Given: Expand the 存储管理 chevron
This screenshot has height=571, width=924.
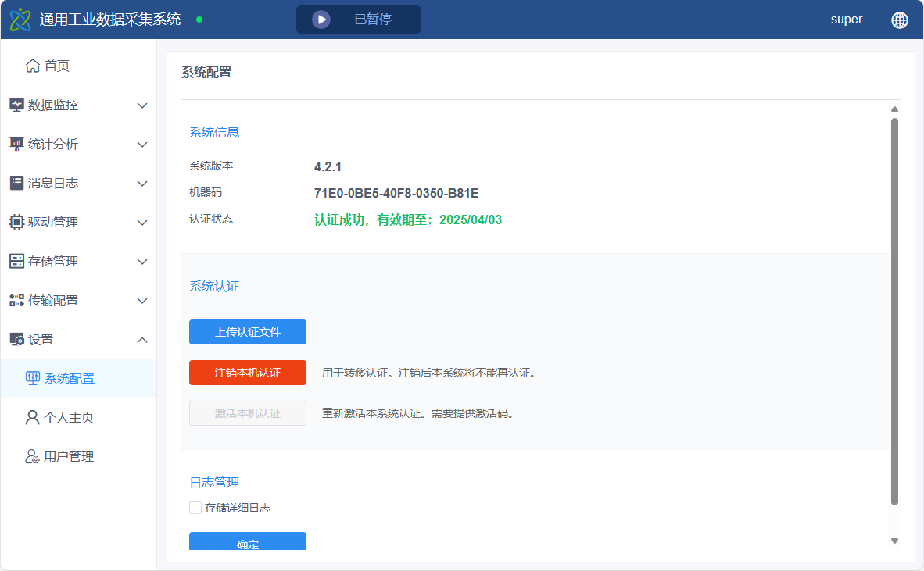Looking at the screenshot, I should click(142, 262).
